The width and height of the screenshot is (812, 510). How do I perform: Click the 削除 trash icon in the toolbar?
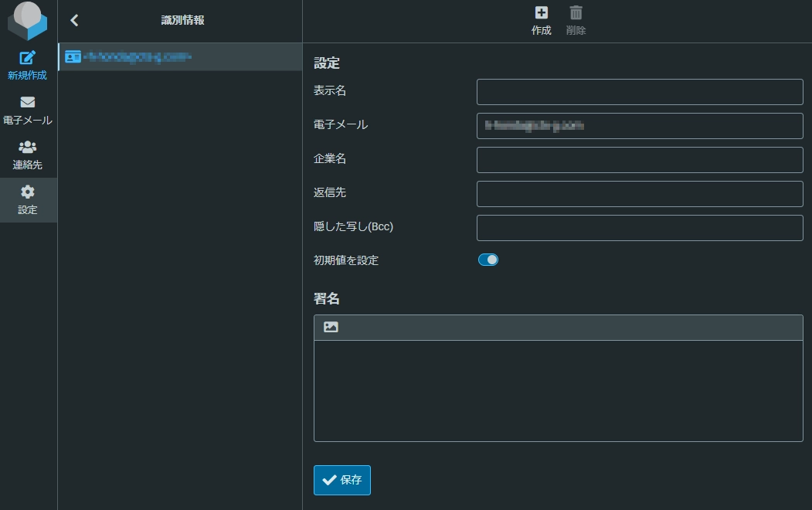tap(575, 13)
